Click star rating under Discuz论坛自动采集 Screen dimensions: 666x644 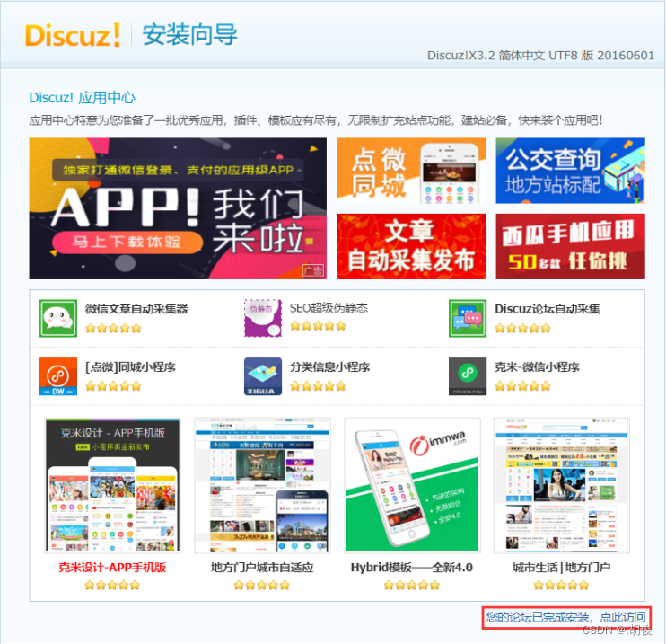coord(522,328)
